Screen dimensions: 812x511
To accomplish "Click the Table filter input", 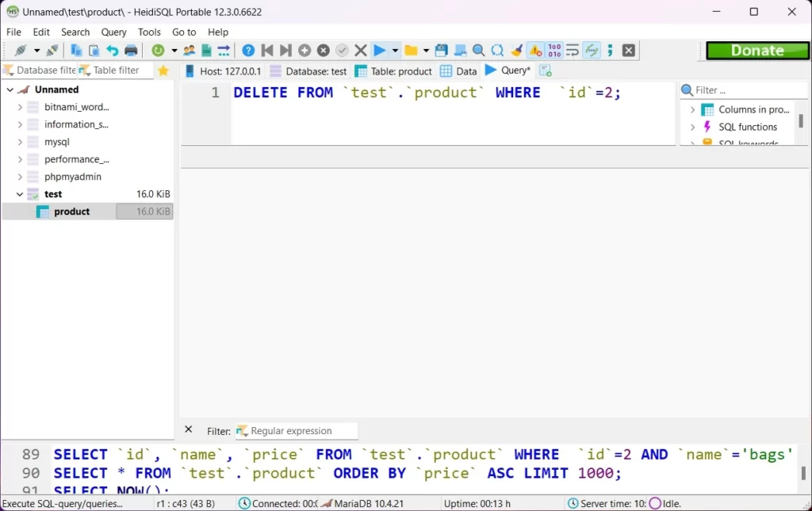I will 116,70.
